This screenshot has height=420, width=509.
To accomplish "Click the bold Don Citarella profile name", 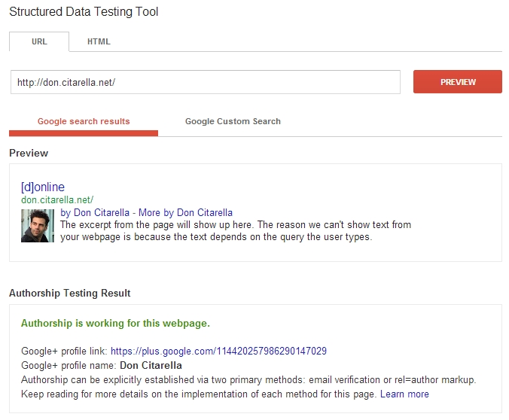I will click(151, 366).
